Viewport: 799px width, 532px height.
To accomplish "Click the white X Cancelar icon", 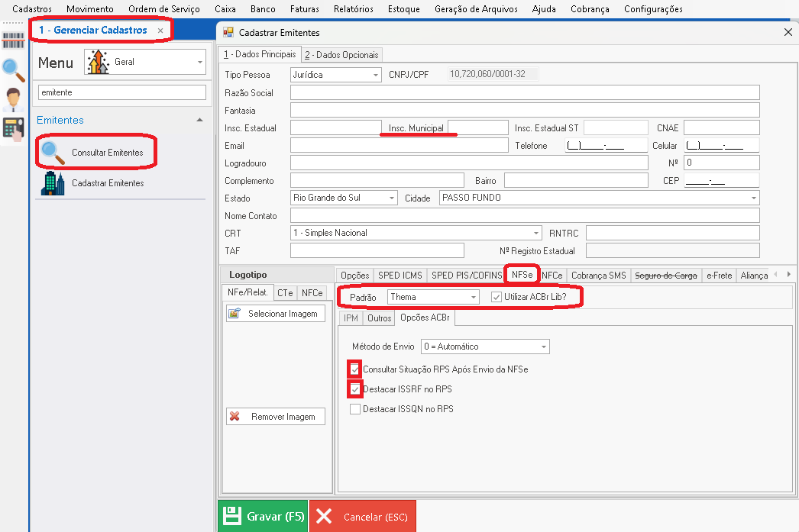I will pos(324,516).
